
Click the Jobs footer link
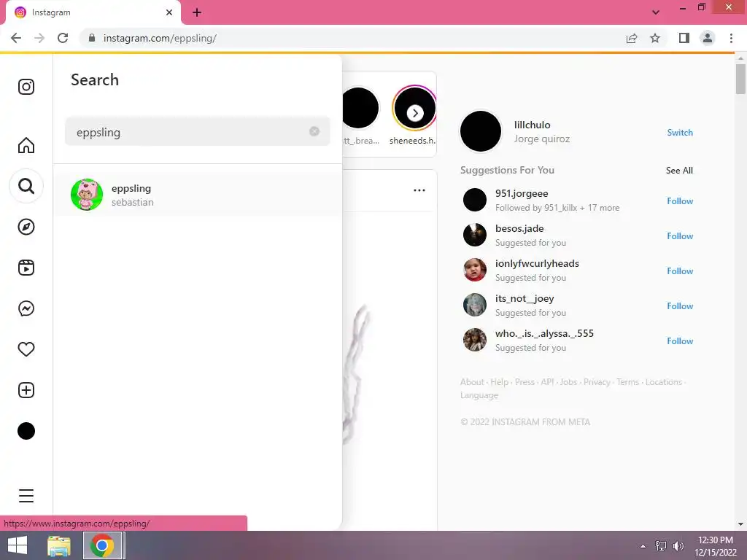[x=568, y=382]
